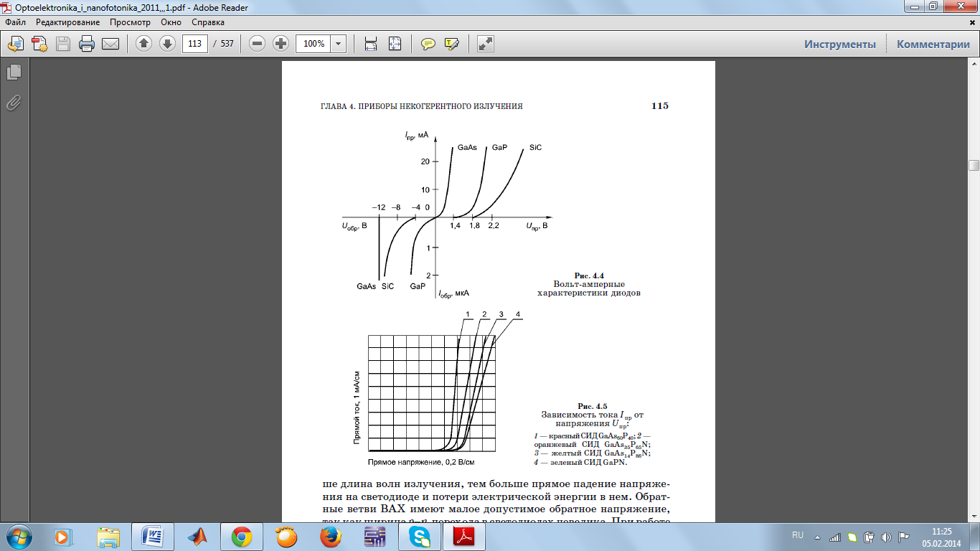Viewport: 980px width, 551px height.
Task: Click the network signal tray icon
Action: click(x=834, y=536)
